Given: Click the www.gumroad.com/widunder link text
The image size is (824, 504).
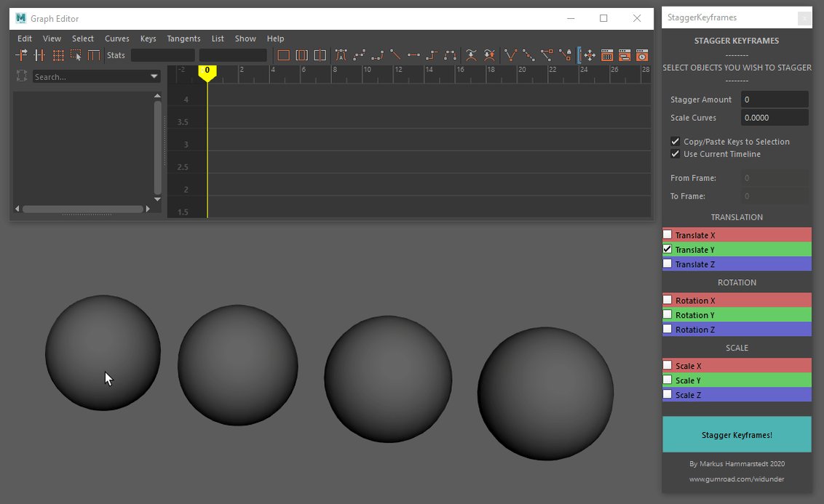Looking at the screenshot, I should (x=737, y=479).
